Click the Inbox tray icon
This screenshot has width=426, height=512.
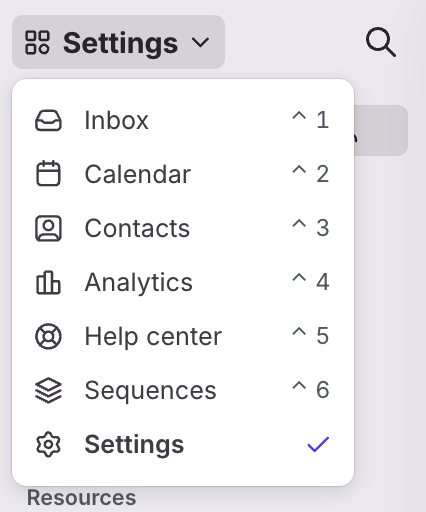[x=48, y=120]
